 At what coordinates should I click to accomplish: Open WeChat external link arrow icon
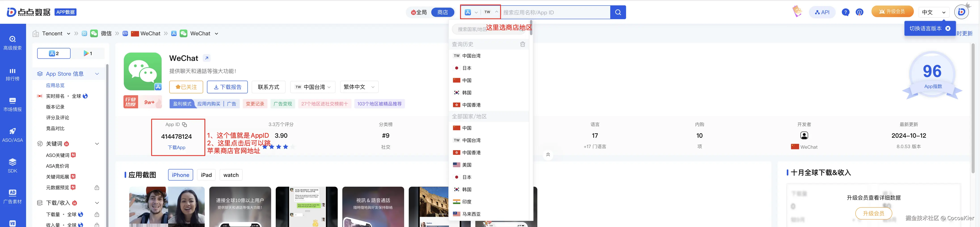pyautogui.click(x=207, y=58)
